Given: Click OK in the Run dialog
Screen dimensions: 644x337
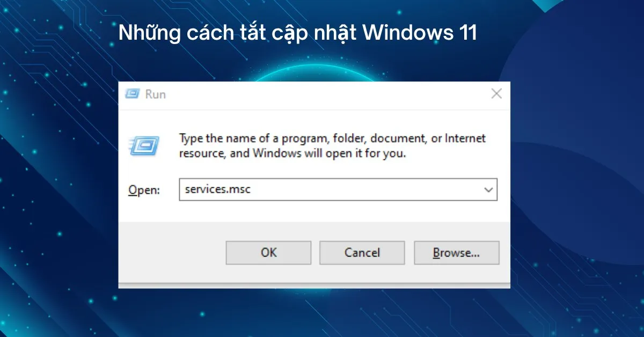Looking at the screenshot, I should click(x=268, y=253).
